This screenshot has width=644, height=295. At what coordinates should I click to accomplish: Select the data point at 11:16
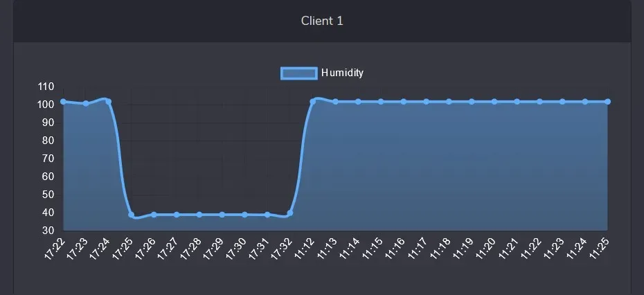coord(404,102)
